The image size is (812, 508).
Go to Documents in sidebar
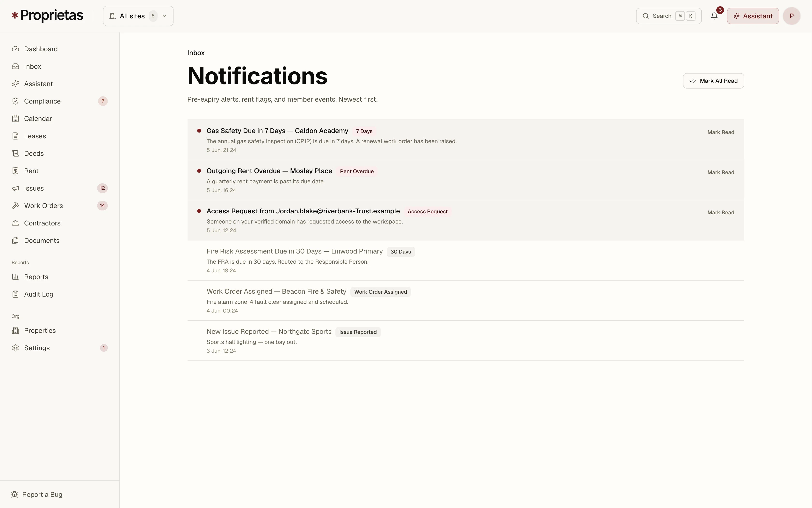60,240
